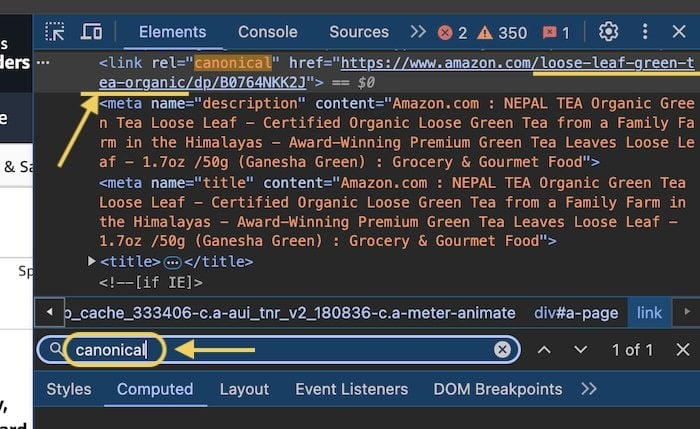
Task: Switch to the Console tab
Action: [267, 32]
